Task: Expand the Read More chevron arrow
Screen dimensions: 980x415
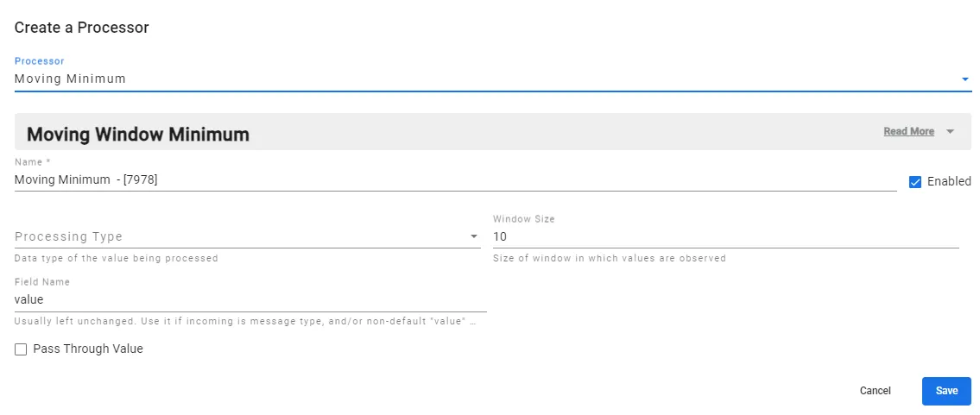Action: tap(950, 132)
